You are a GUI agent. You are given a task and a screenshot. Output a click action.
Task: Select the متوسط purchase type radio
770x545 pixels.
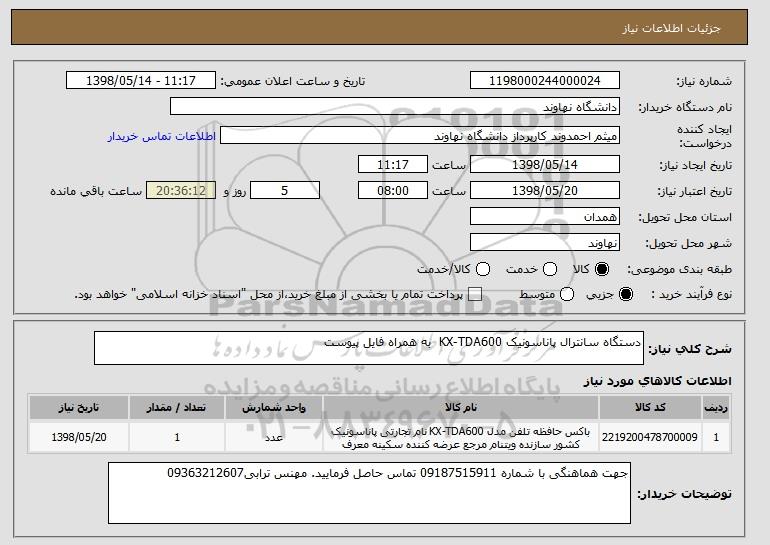(567, 295)
